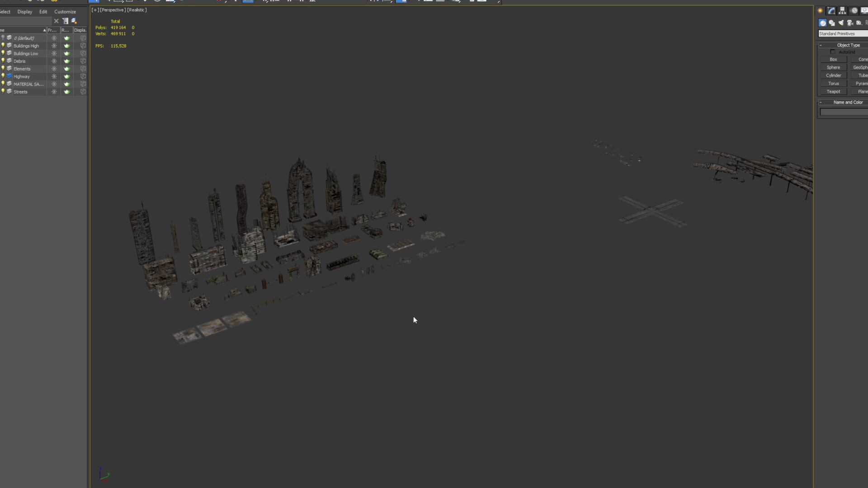Clear the layer search with the X icon
The height and width of the screenshot is (488, 868).
tap(56, 21)
